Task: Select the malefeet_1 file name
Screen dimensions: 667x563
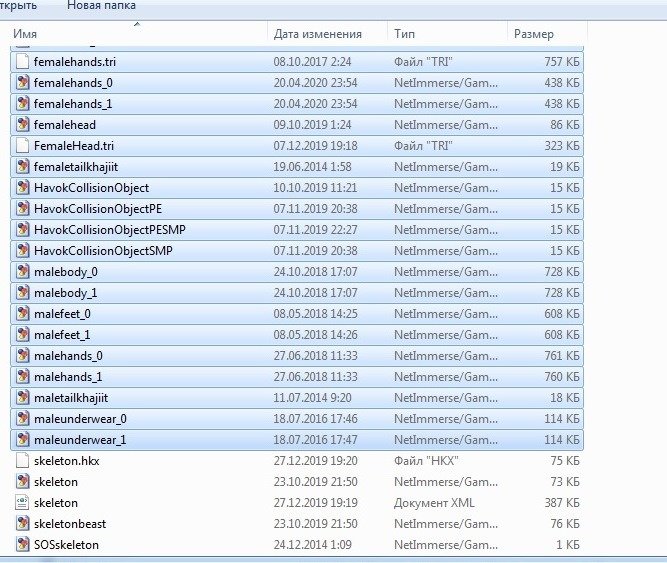Action: [62, 335]
